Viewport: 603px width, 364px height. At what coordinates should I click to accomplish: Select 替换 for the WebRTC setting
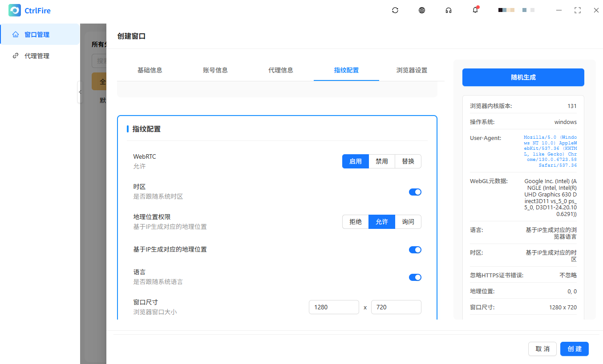[408, 161]
